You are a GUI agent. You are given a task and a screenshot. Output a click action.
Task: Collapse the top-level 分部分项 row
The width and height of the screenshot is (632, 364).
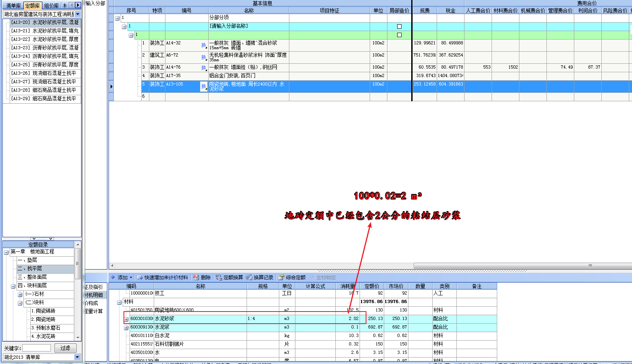tap(117, 18)
